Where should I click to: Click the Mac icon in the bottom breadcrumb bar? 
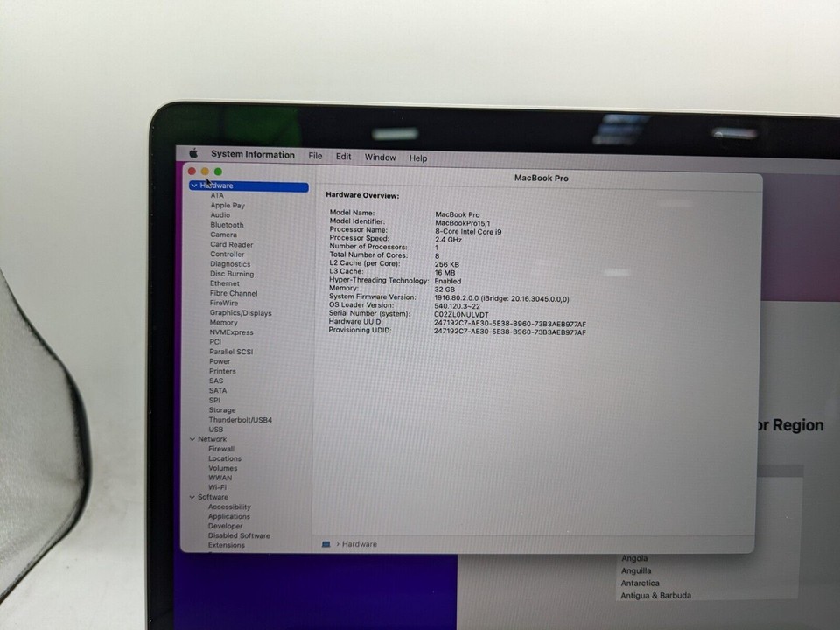(x=325, y=543)
